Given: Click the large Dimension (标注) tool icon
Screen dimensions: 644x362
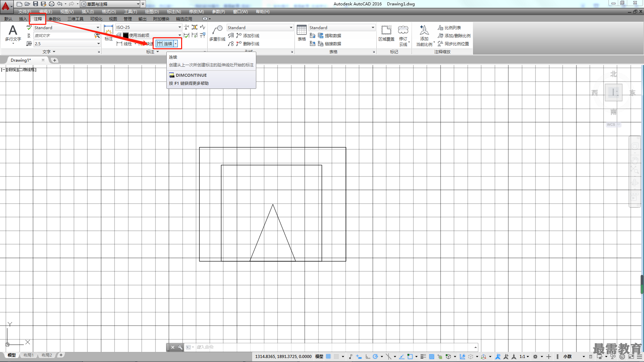Looking at the screenshot, I should (108, 33).
